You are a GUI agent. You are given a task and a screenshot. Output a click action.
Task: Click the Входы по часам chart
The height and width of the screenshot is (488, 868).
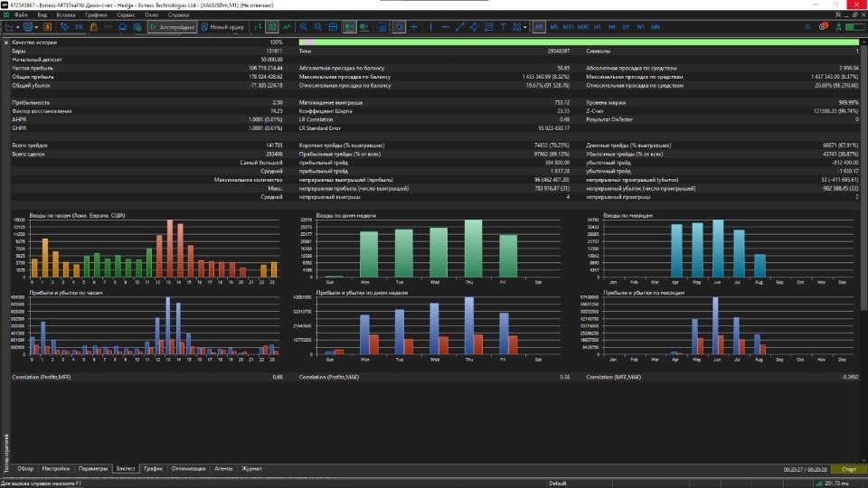pos(147,247)
